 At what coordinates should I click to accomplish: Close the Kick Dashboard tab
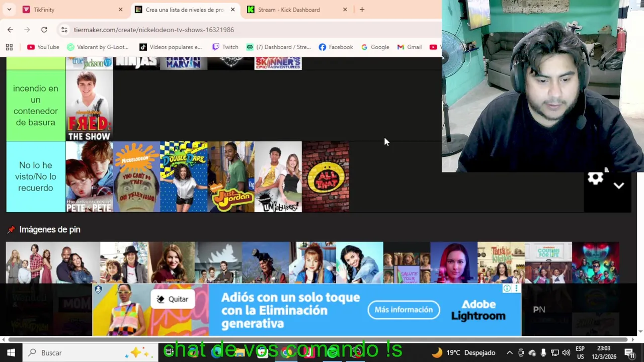[345, 10]
